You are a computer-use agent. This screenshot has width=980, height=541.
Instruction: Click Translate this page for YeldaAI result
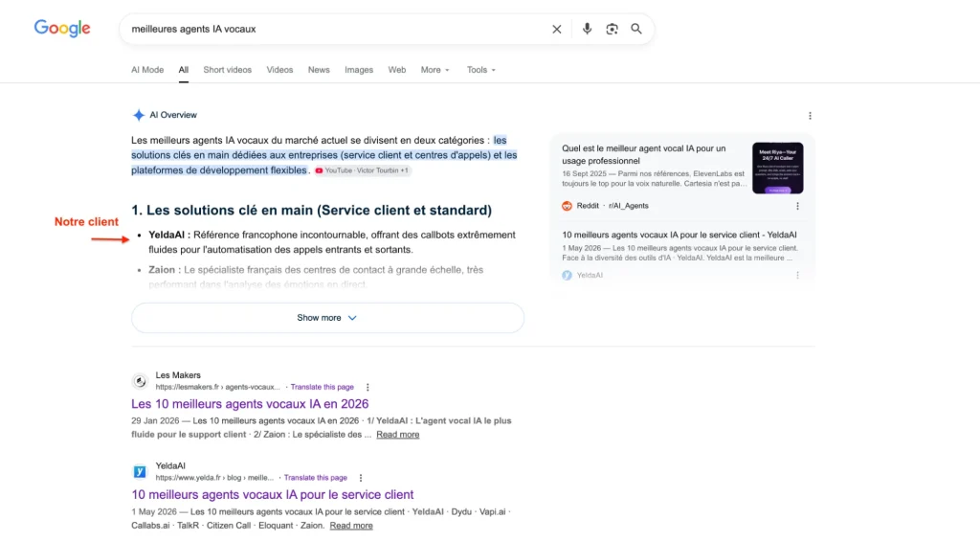(x=316, y=478)
